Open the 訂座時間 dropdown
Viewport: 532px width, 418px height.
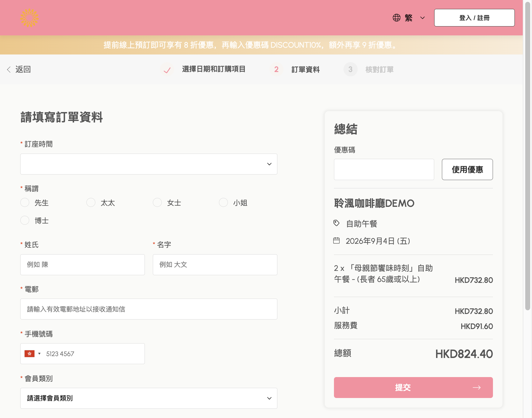149,164
